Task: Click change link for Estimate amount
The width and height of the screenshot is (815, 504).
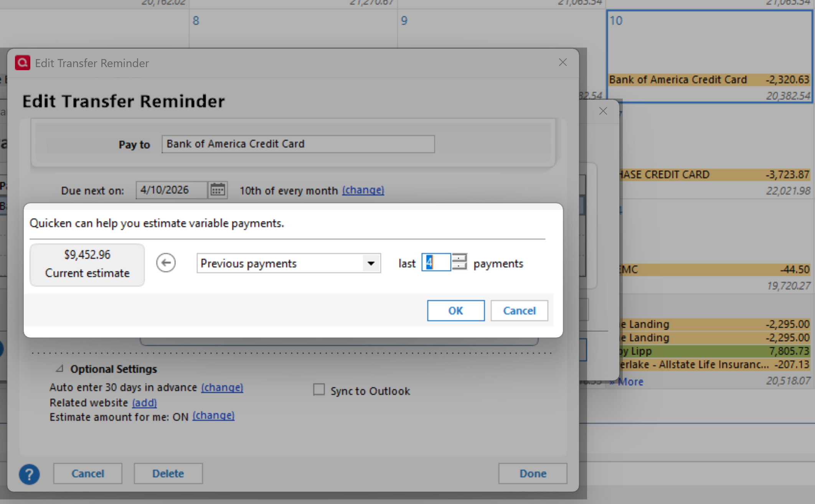Action: [x=213, y=416]
